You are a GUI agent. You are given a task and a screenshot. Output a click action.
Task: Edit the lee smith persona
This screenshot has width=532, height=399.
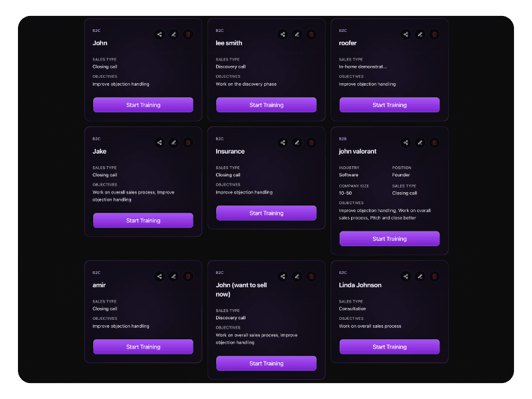coord(297,35)
